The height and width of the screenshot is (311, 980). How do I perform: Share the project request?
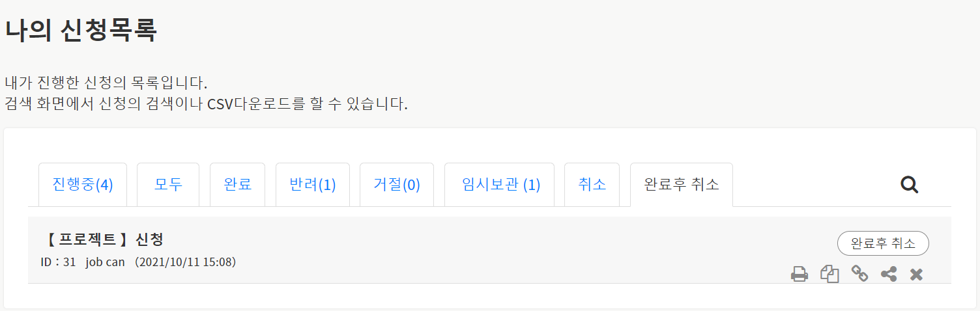889,275
